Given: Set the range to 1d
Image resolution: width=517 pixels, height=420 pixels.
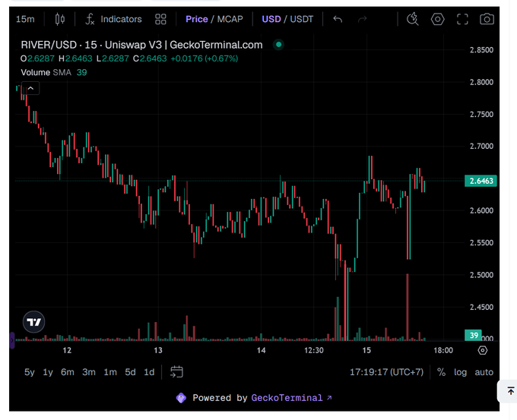Looking at the screenshot, I should click(x=149, y=372).
